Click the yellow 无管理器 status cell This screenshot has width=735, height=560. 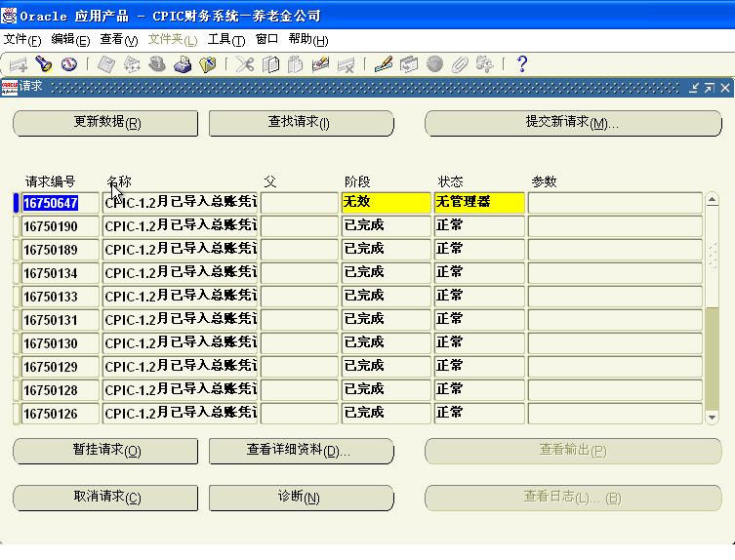tap(479, 203)
